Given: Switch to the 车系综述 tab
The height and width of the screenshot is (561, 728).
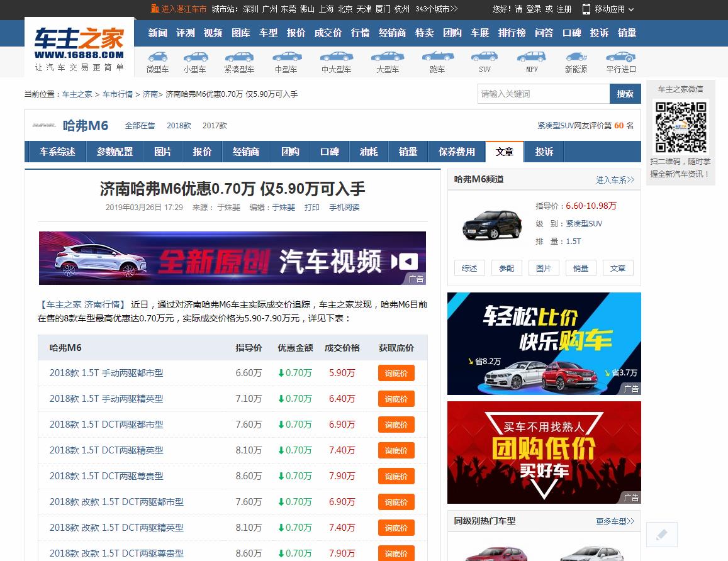Looking at the screenshot, I should pyautogui.click(x=57, y=152).
